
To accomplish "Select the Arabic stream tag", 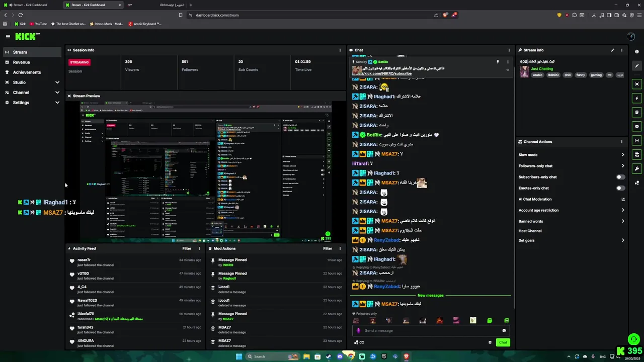I will (x=537, y=75).
